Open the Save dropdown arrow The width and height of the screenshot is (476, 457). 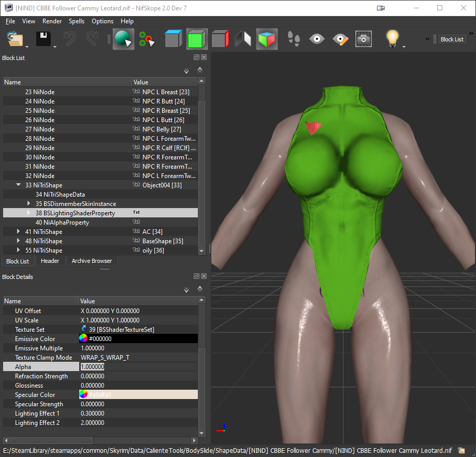[54, 47]
